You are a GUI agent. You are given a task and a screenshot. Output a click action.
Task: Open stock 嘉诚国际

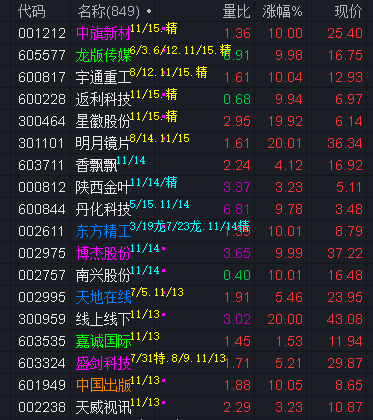pos(103,341)
